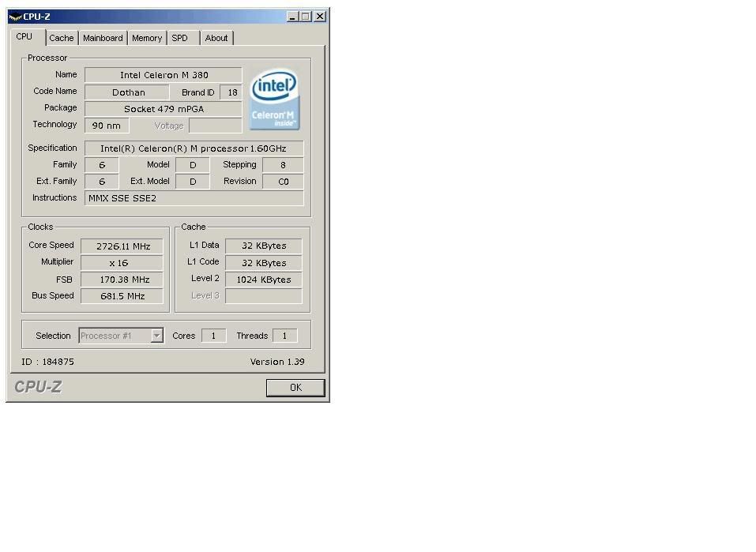Click the ID : 184875 text
Viewport: 756px width, 552px height.
pyautogui.click(x=47, y=362)
